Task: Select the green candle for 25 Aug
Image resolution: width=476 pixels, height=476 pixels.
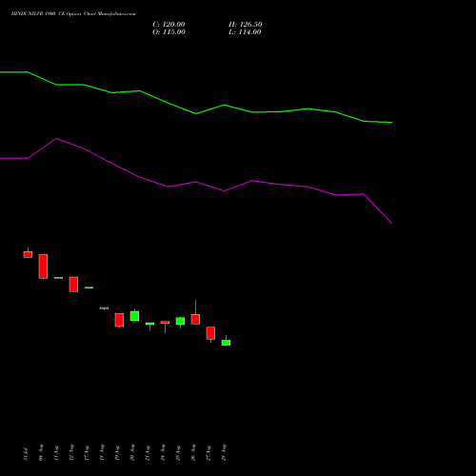Action: pos(180,321)
